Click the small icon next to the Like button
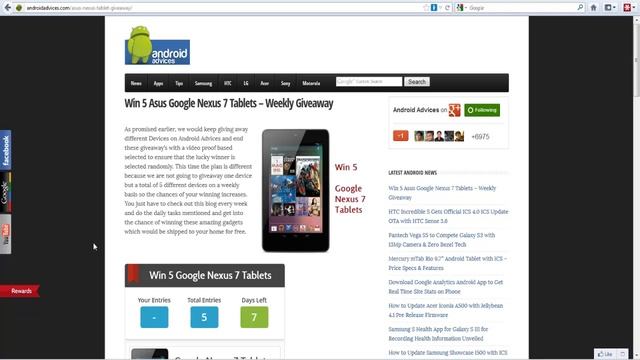The image size is (640, 360). [622, 354]
